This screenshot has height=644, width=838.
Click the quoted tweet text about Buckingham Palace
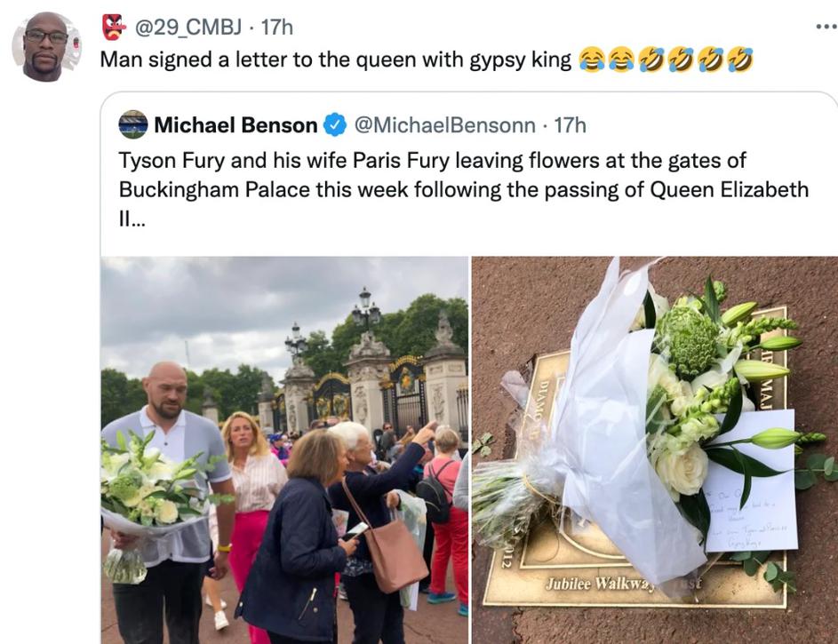463,189
